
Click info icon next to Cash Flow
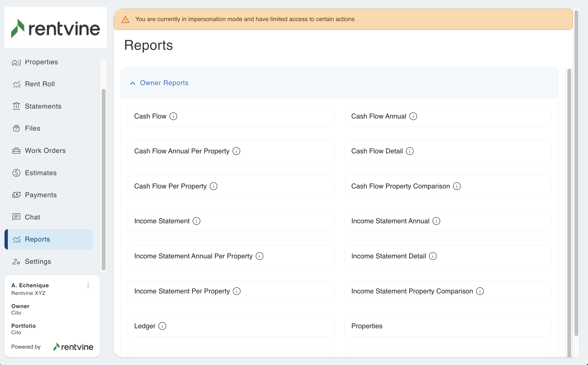pyautogui.click(x=173, y=116)
